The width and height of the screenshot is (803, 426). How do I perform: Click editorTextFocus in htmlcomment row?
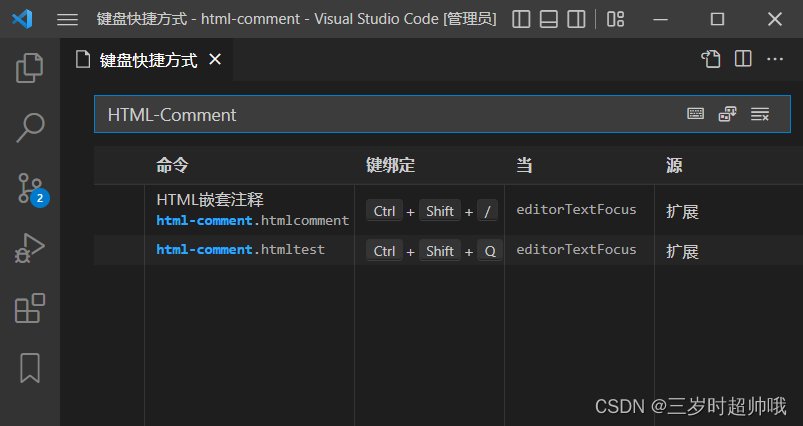tap(576, 209)
